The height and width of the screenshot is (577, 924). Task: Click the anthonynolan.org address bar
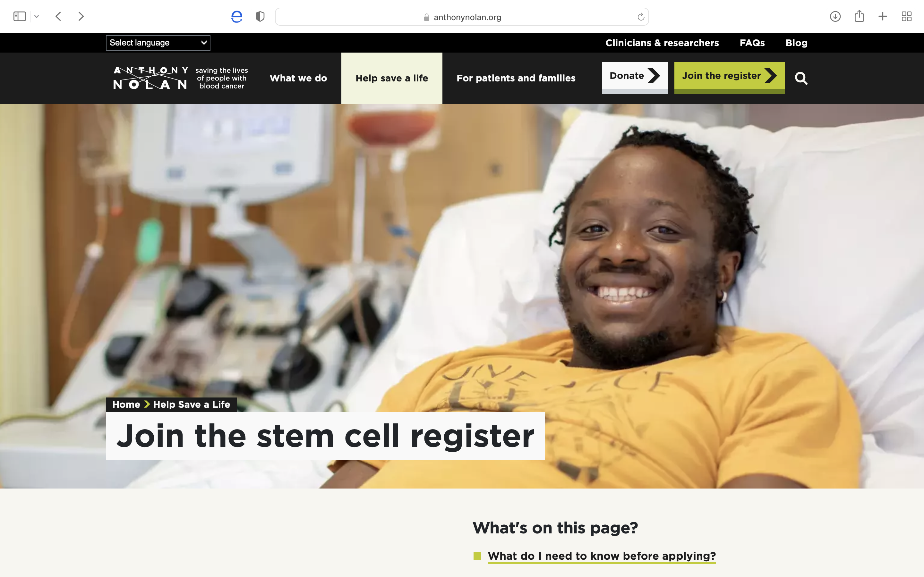coord(462,17)
